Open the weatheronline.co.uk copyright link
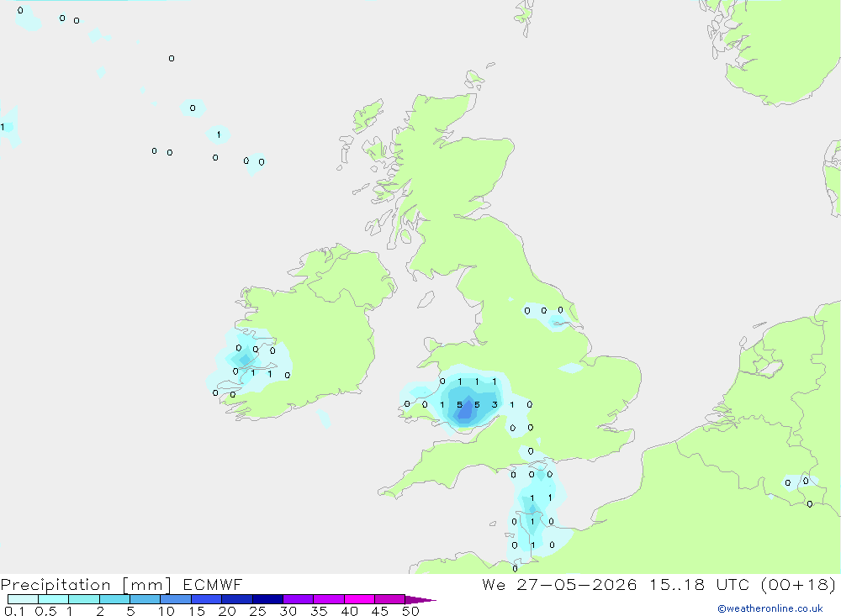Viewport: 841px width, 616px height. coord(770,608)
